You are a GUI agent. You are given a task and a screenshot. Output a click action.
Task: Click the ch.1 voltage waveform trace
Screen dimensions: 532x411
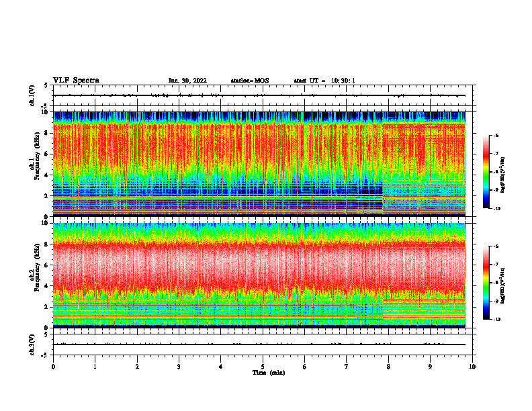pos(259,95)
